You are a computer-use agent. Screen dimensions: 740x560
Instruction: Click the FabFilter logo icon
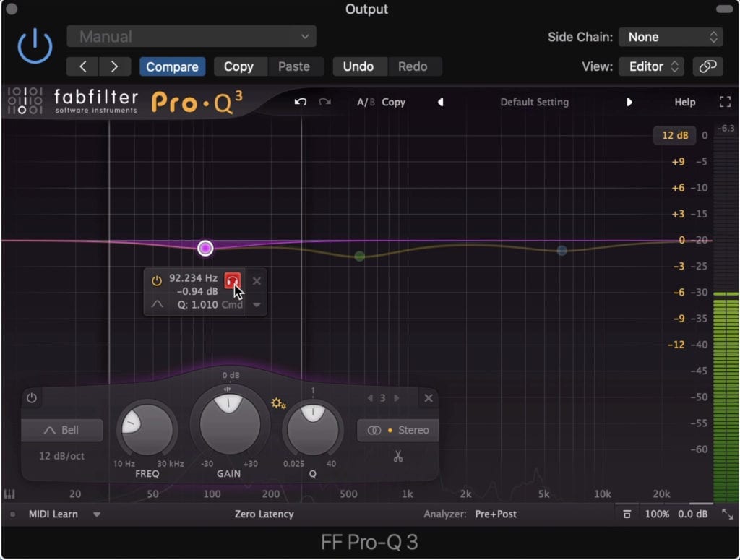point(25,100)
